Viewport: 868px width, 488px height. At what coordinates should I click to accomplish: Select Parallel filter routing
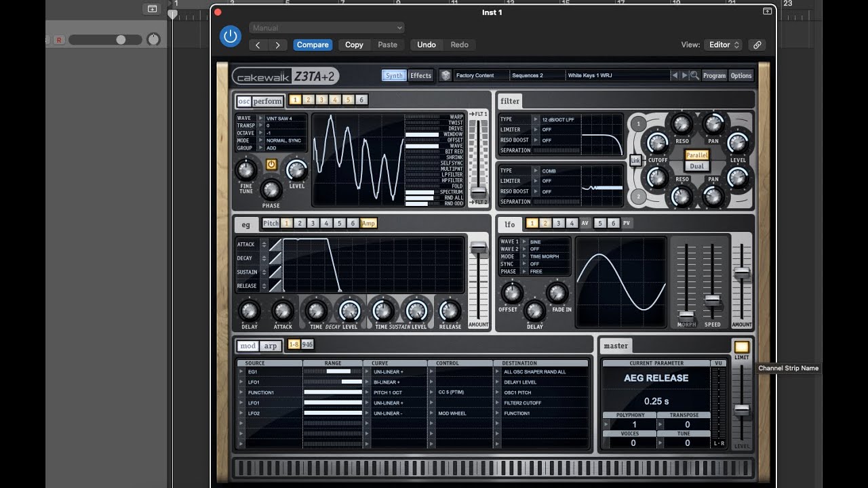[696, 155]
